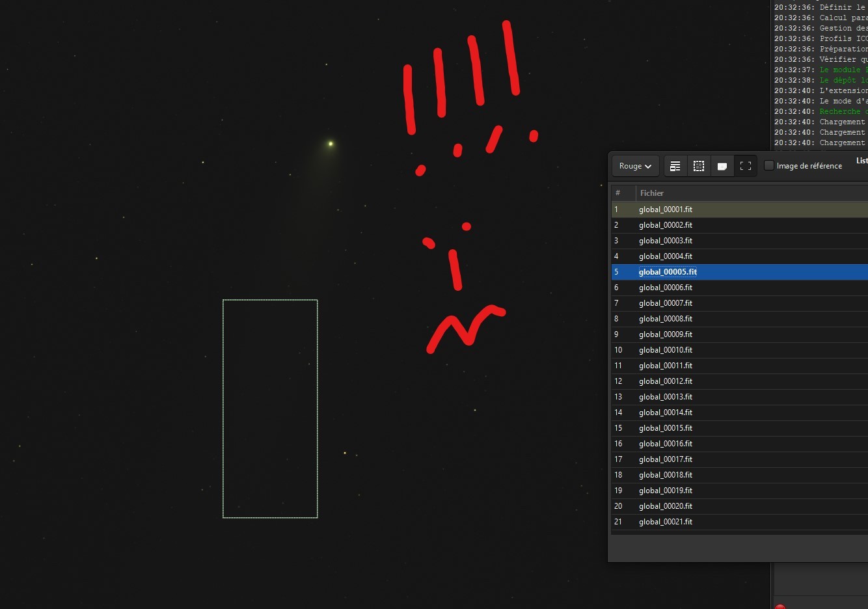Viewport: 868px width, 609px height.
Task: Click the highlighted global_00005.fit row
Action: 668,272
